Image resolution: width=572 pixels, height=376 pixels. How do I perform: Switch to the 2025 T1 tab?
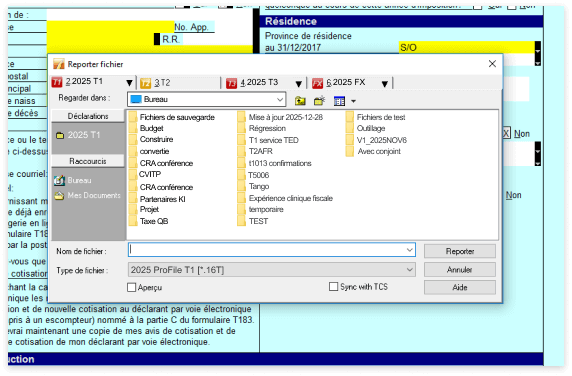tap(93, 82)
